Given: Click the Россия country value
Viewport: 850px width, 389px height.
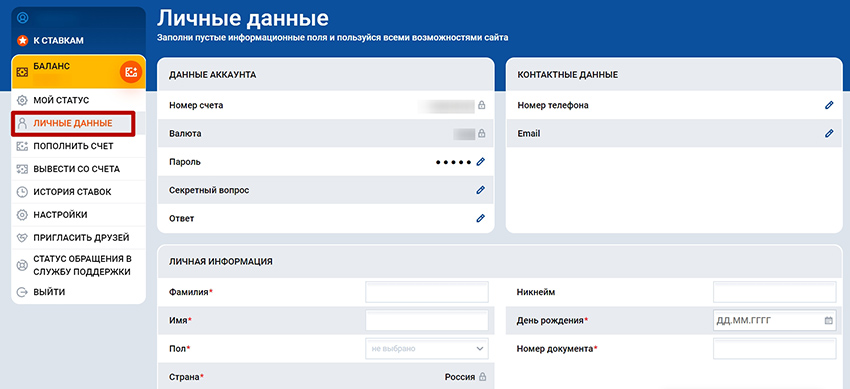Looking at the screenshot, I should coord(460,377).
